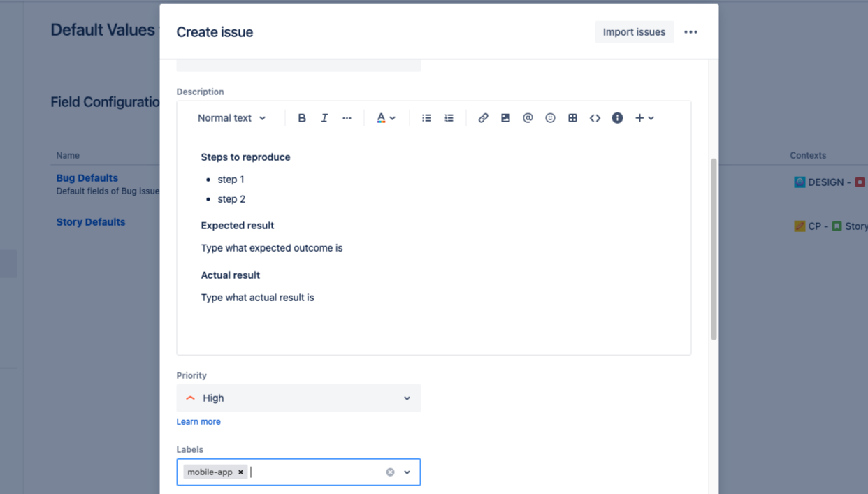Mention a user with @ icon
Image resolution: width=868 pixels, height=494 pixels.
[528, 118]
